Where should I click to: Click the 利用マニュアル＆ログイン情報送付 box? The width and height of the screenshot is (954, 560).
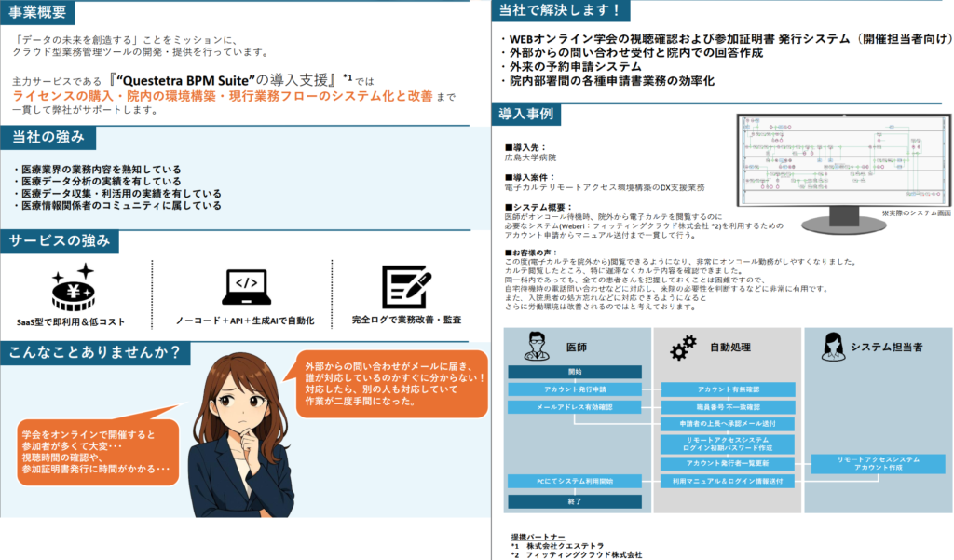pos(727,481)
